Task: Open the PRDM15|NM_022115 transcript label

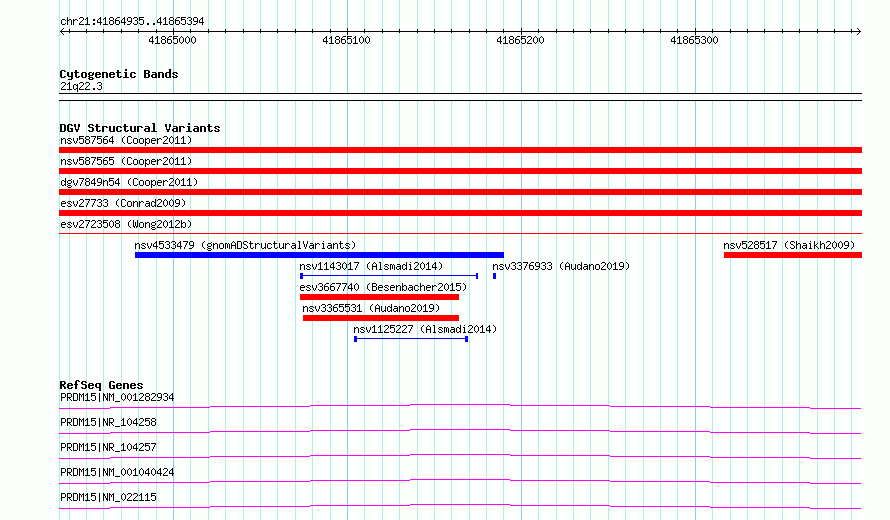Action: 108,497
